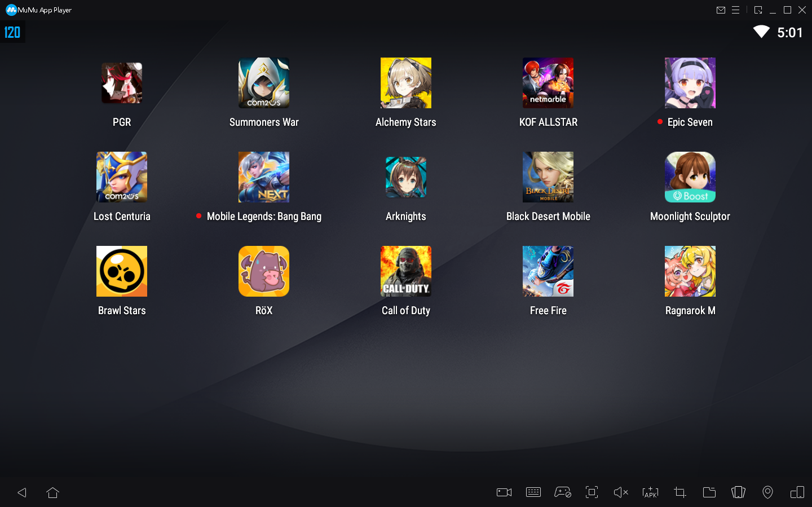Click the Wi-Fi status icon

761,32
